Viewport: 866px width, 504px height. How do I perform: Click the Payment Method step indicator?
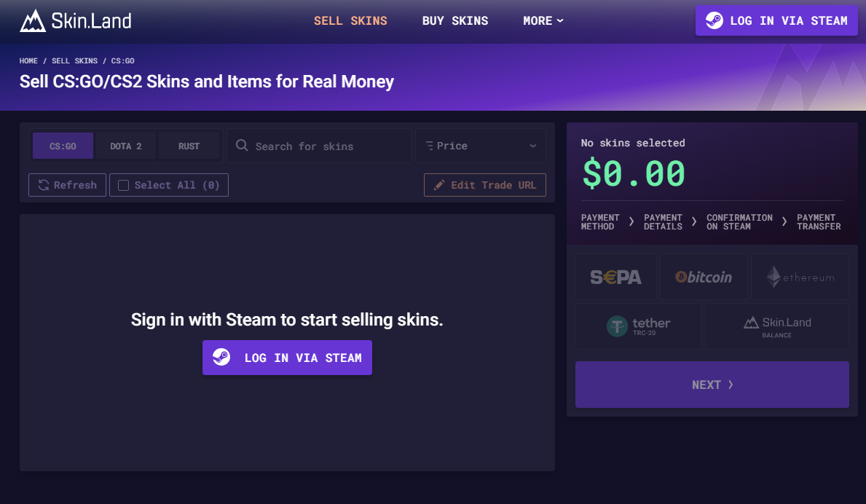[x=599, y=222]
